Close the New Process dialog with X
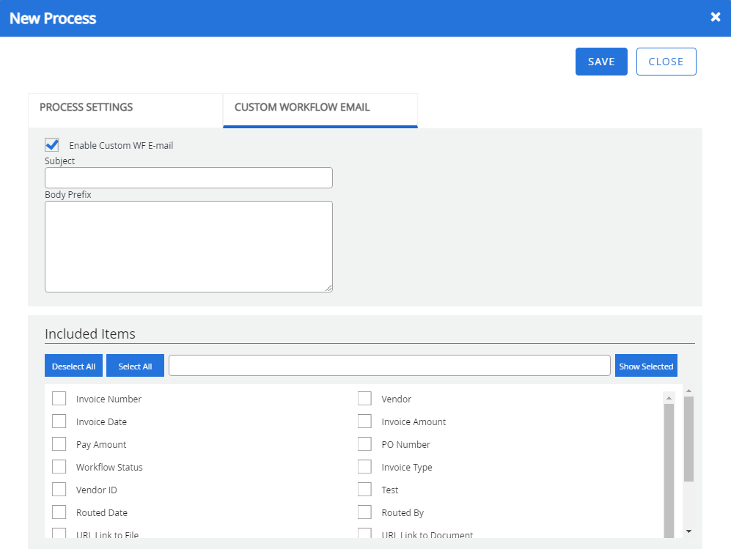The height and width of the screenshot is (560, 731). click(x=715, y=18)
